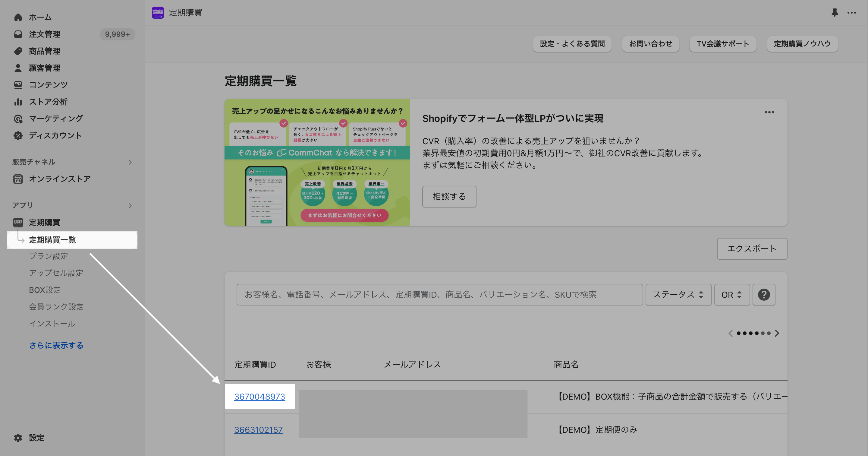Open 注文管理 orders inbox icon
This screenshot has width=868, height=456.
(x=18, y=34)
